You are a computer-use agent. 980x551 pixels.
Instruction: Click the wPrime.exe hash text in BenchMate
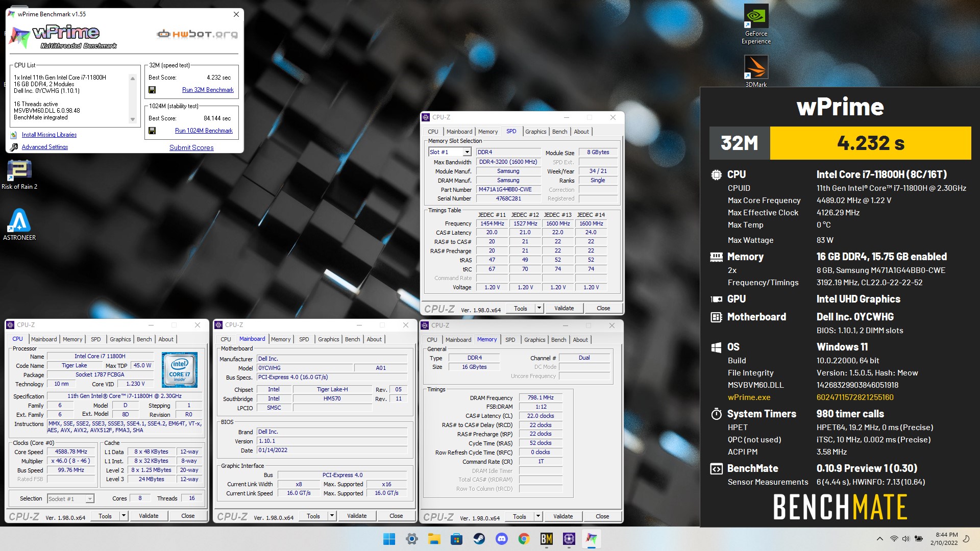[855, 397]
